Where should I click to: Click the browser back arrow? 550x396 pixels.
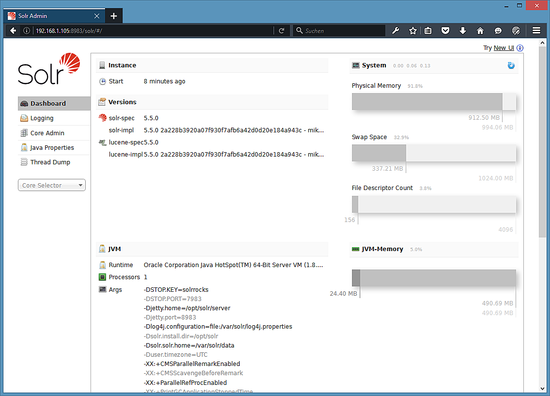coord(13,31)
